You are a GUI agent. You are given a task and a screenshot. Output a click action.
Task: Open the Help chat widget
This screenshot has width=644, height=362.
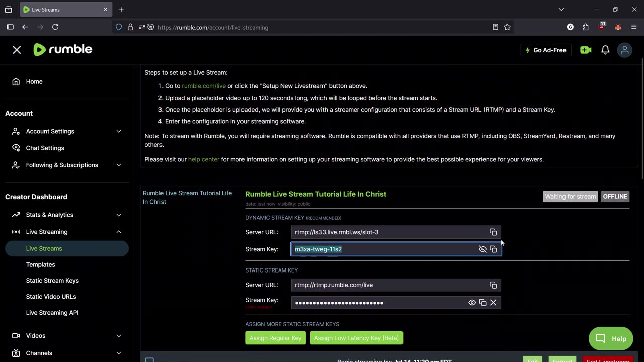[x=611, y=339]
